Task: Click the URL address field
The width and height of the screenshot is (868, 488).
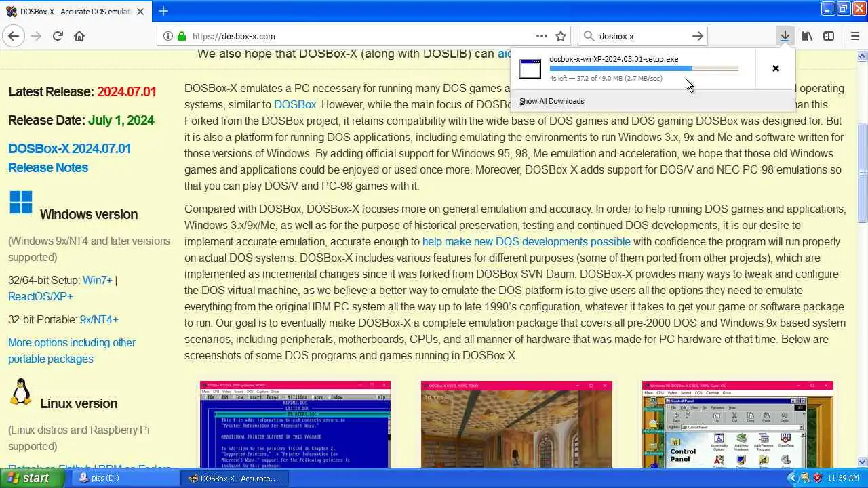Action: click(362, 36)
